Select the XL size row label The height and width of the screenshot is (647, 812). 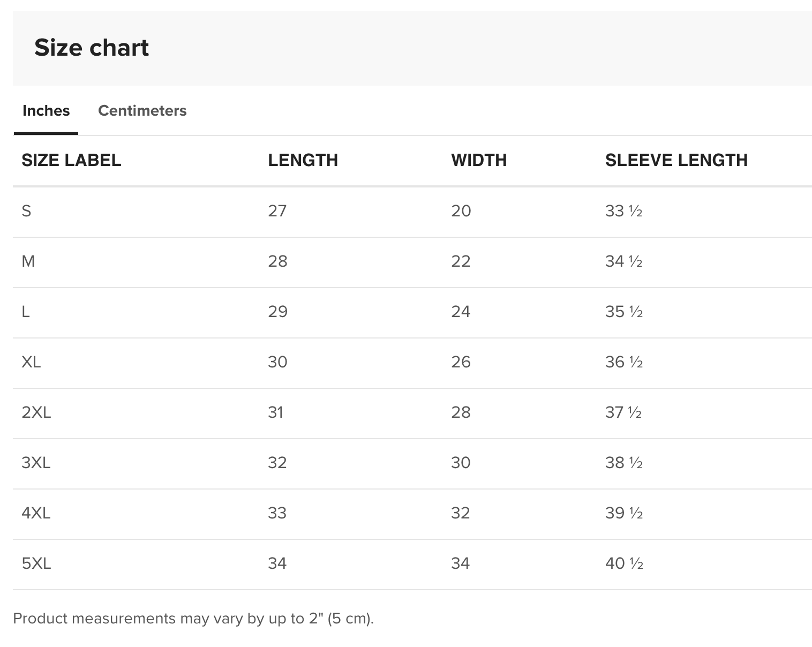[x=31, y=362]
